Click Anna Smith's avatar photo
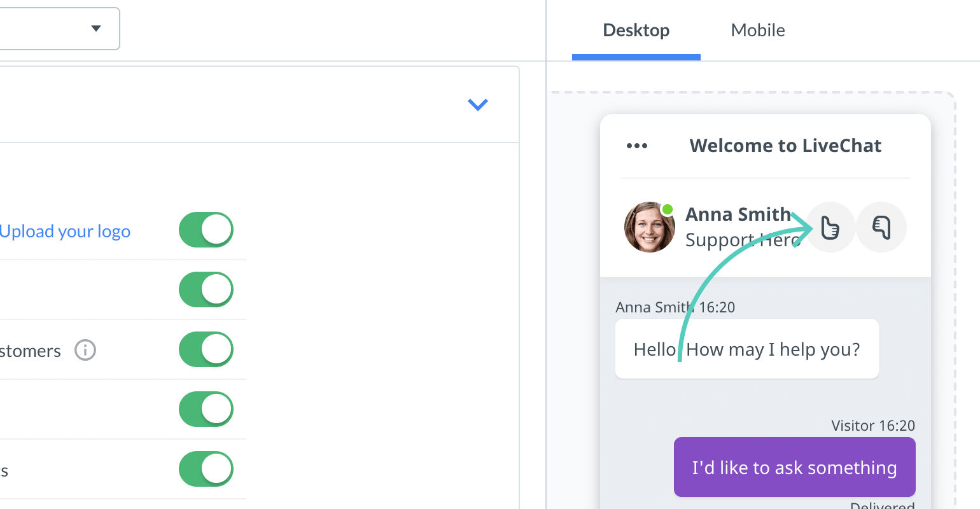 pyautogui.click(x=649, y=227)
